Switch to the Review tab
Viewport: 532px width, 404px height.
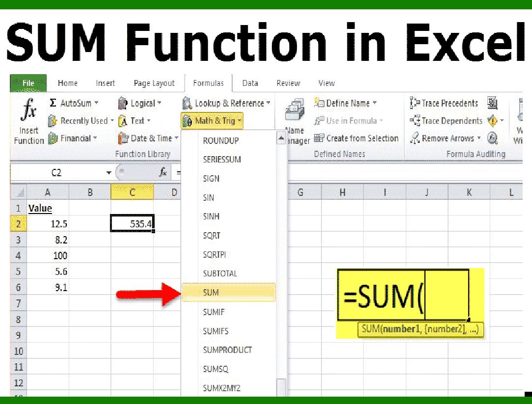tap(289, 83)
